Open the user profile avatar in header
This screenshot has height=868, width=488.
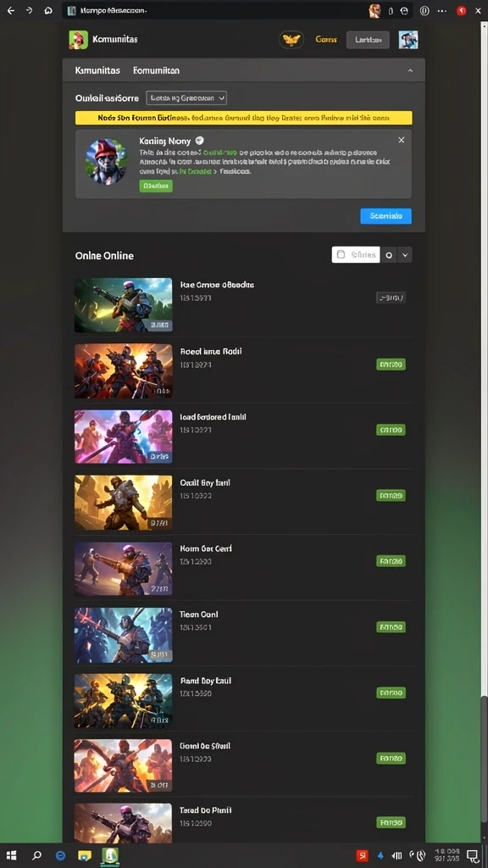tap(408, 40)
